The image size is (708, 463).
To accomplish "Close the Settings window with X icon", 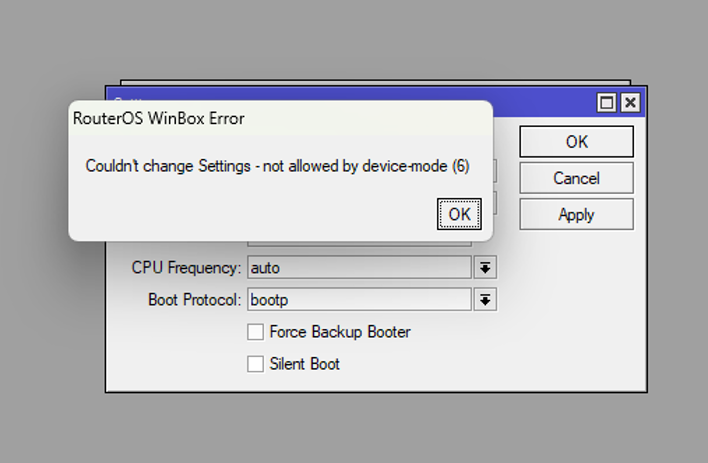I will click(630, 103).
